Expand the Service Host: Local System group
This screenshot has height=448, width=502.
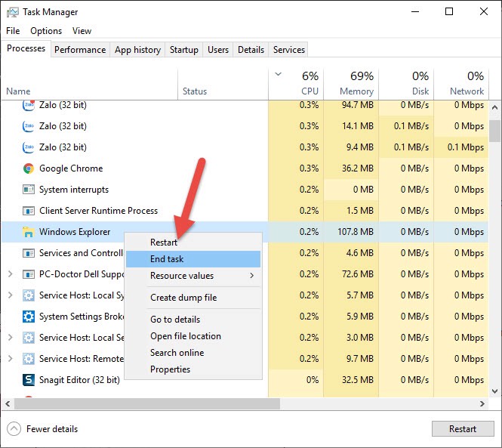(x=10, y=295)
